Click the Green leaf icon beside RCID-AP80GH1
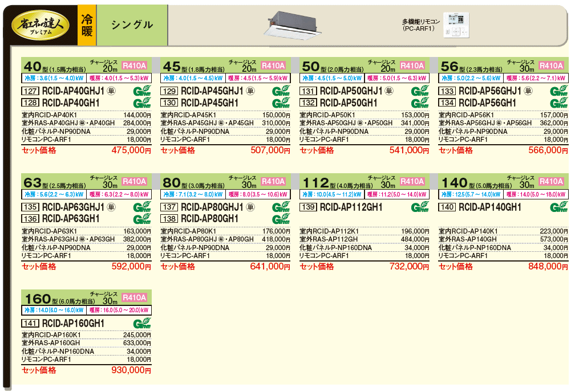This screenshot has width=575, height=392. click(x=281, y=219)
